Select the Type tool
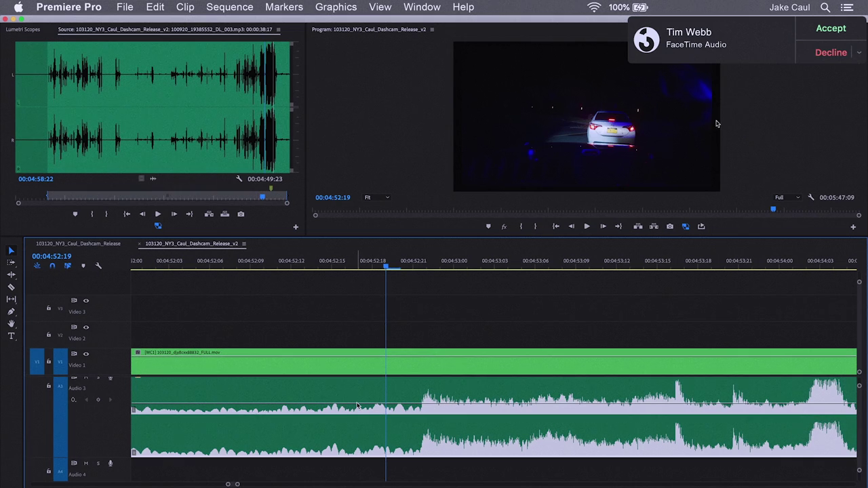 pos(11,336)
